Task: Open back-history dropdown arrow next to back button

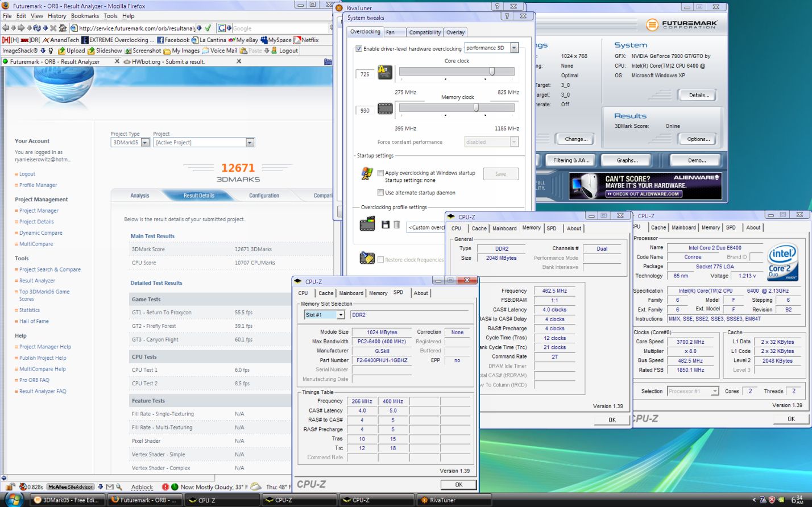Action: click(x=13, y=28)
